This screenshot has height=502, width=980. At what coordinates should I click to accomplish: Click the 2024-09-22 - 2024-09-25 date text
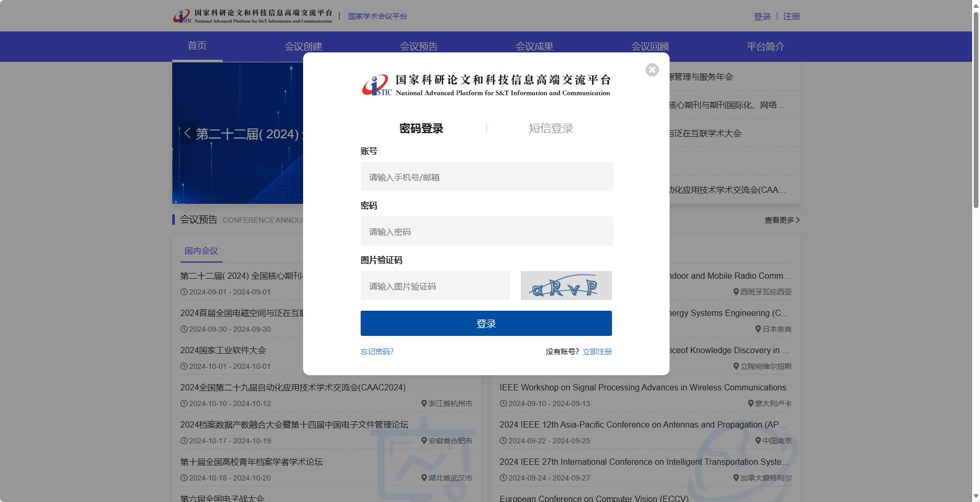point(549,441)
